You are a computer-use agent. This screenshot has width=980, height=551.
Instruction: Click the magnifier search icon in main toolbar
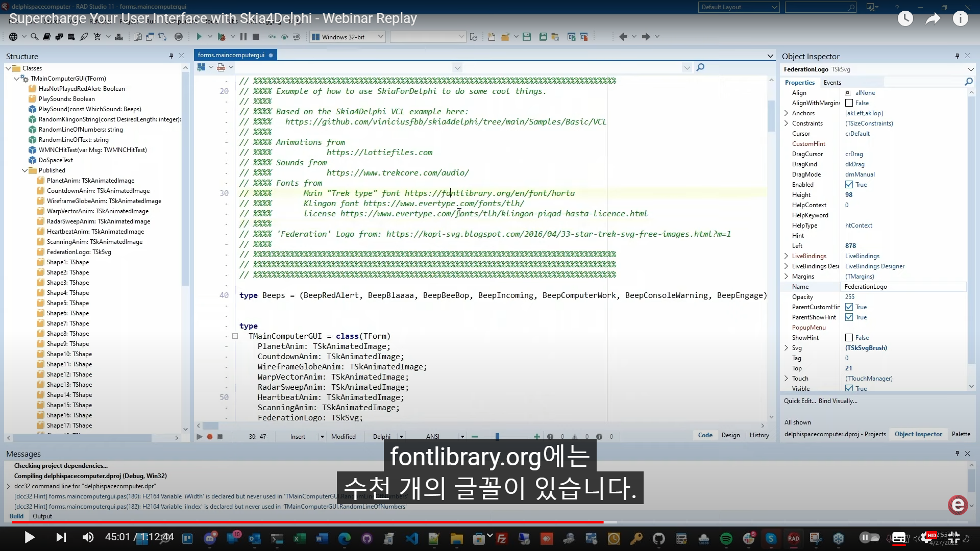click(x=34, y=37)
